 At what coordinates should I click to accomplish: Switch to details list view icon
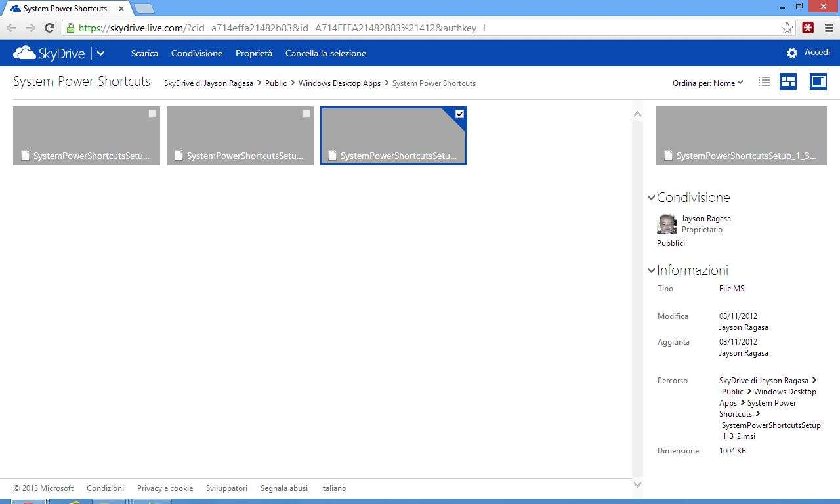tap(764, 82)
